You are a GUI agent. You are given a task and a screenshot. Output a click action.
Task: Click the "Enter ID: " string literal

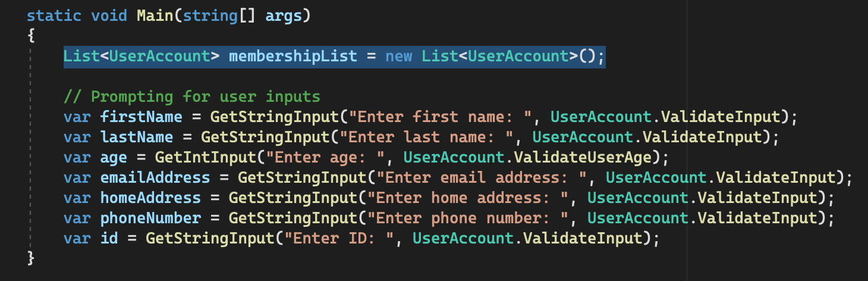point(344,239)
